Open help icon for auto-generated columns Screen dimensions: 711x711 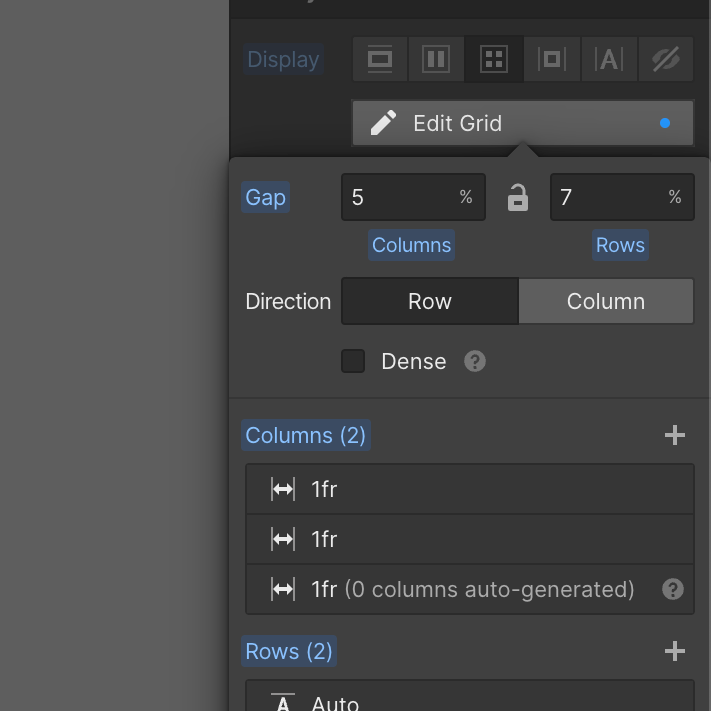[x=673, y=589]
